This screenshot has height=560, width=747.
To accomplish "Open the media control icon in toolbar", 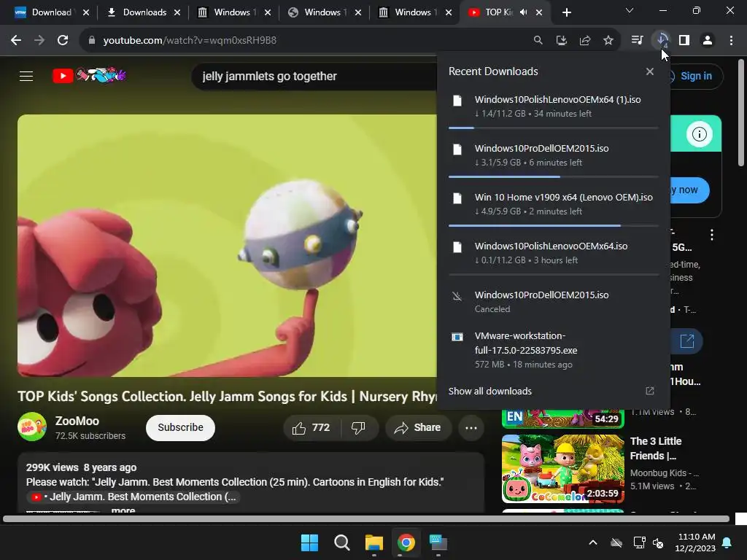I will [x=637, y=41].
